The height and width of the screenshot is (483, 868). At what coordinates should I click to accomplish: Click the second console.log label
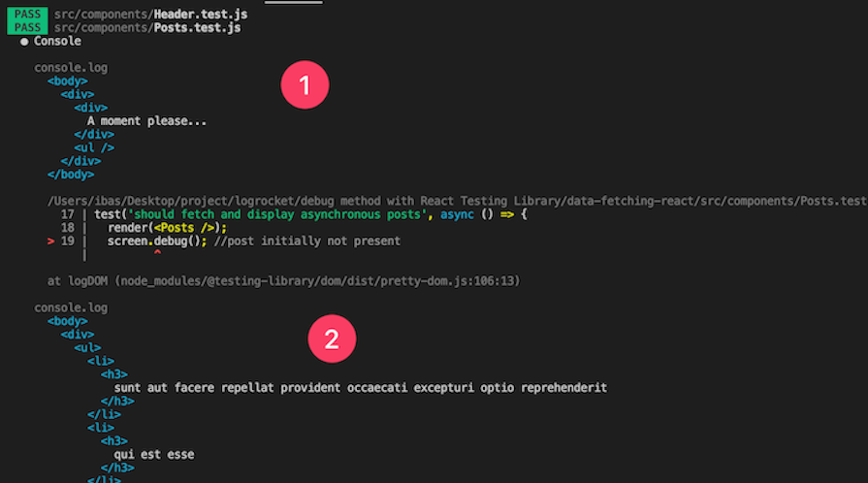point(71,307)
